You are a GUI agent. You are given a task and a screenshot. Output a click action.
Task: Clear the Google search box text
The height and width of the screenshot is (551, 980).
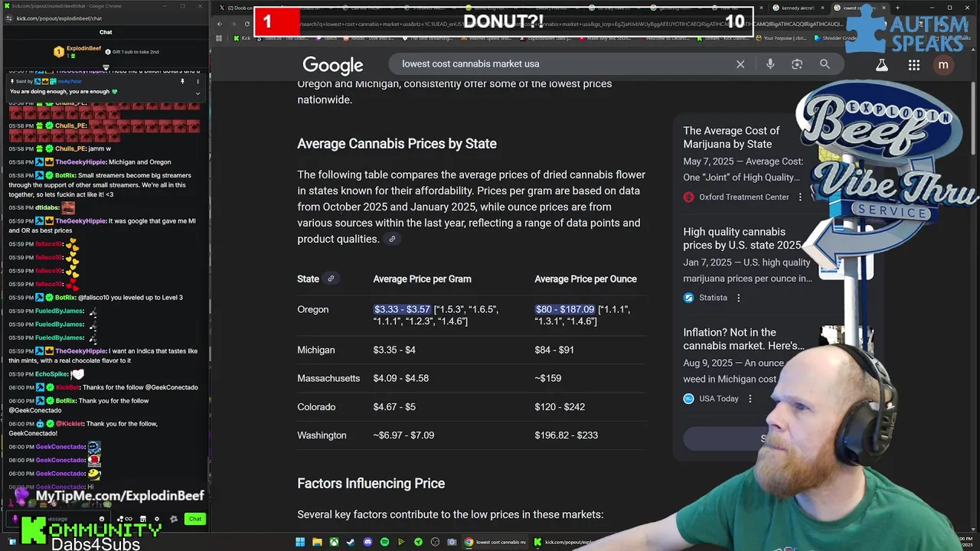740,64
